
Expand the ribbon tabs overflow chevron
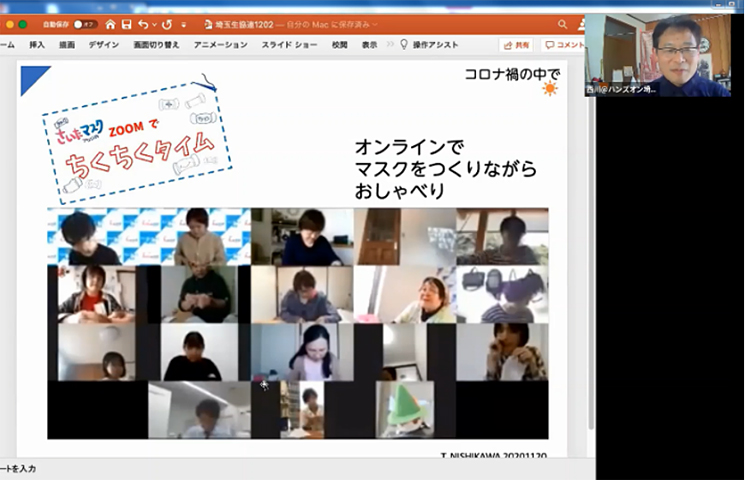[x=390, y=45]
